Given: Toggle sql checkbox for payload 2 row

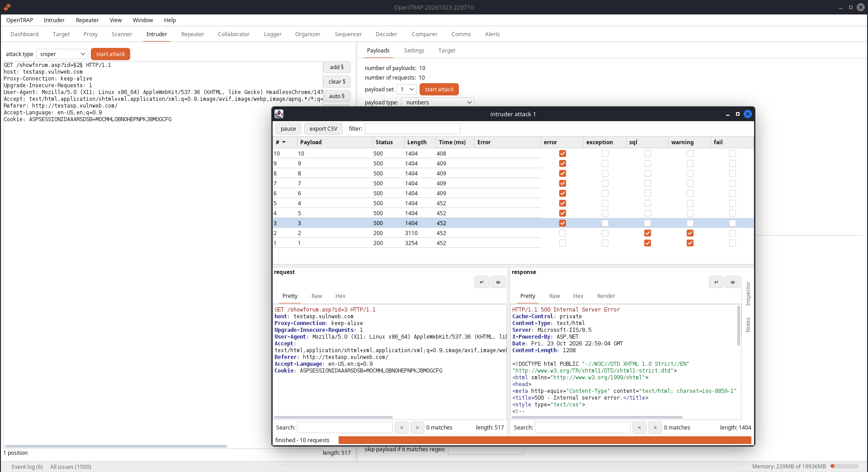Looking at the screenshot, I should pos(647,233).
